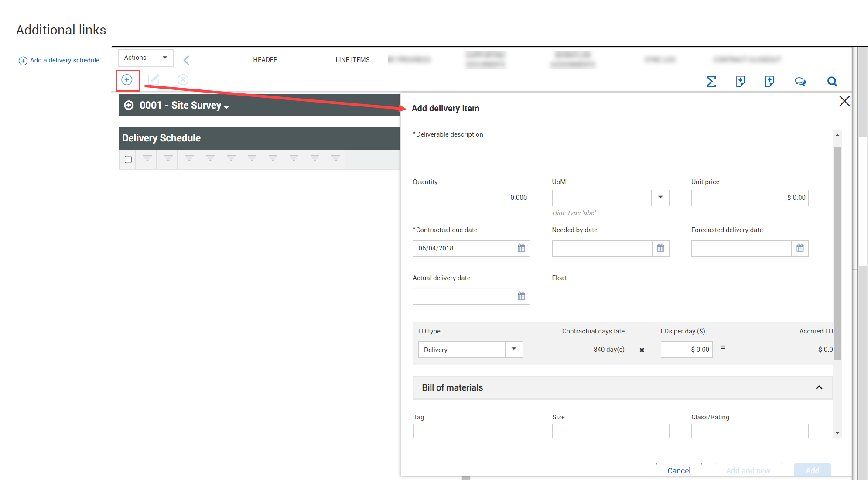Expand the UoM dropdown arrow
Screen dimensions: 868x480
point(660,198)
